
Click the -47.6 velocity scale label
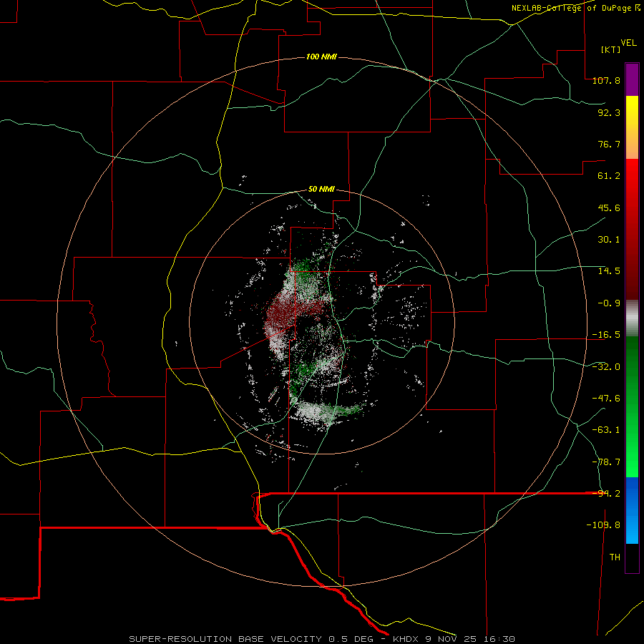(606, 399)
